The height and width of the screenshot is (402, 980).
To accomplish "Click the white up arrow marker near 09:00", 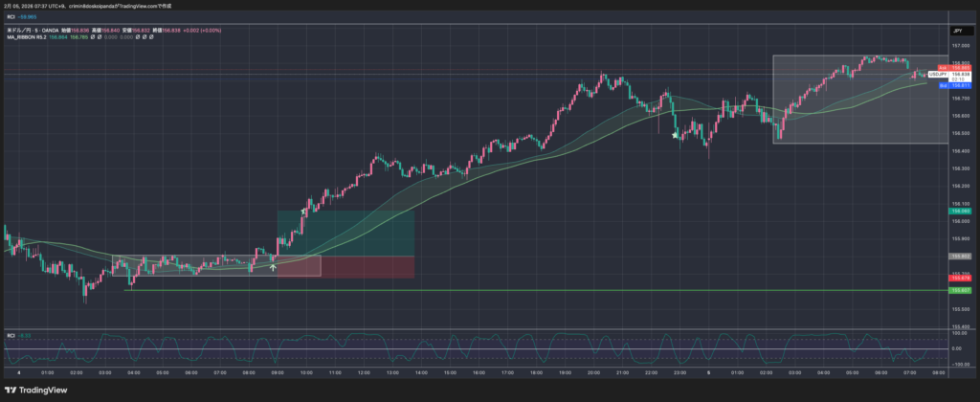I will pyautogui.click(x=274, y=267).
